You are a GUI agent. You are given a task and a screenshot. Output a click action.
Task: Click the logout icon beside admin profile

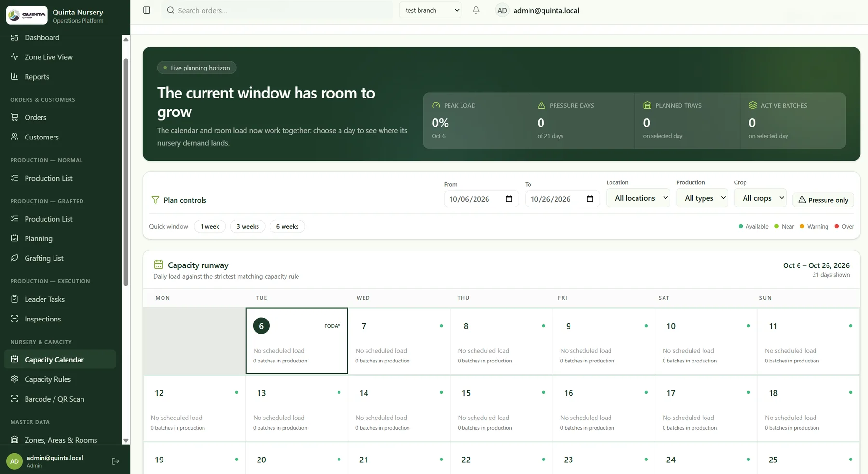pos(115,461)
